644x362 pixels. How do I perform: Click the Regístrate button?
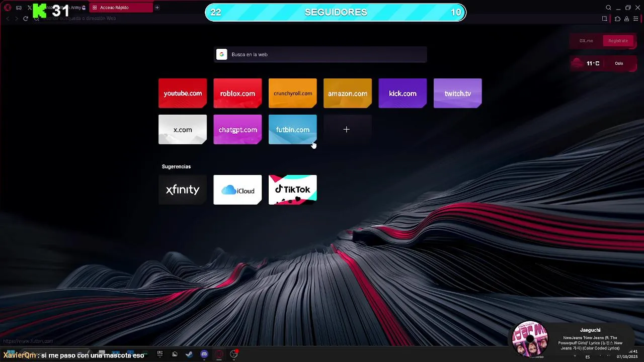618,41
